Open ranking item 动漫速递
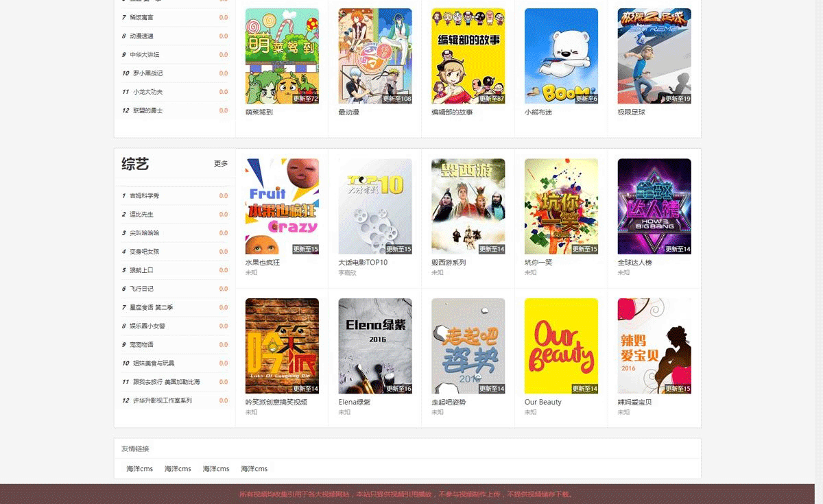Image resolution: width=823 pixels, height=504 pixels. (x=141, y=36)
